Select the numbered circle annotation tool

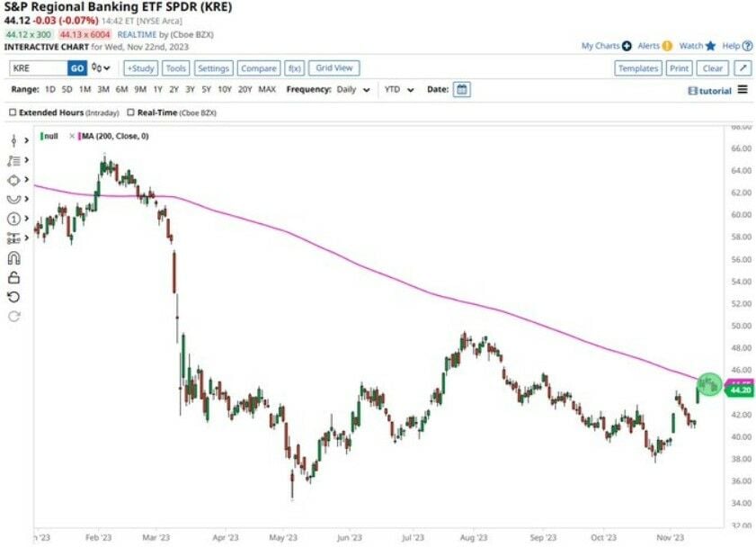pos(13,219)
